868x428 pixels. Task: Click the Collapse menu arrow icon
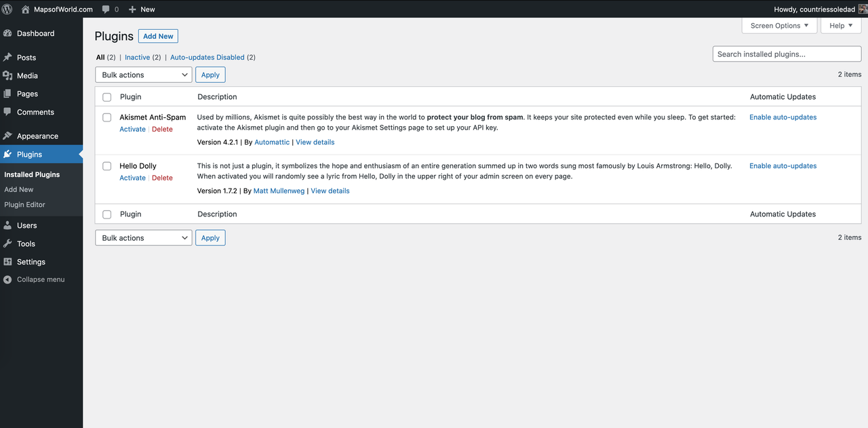[7, 279]
